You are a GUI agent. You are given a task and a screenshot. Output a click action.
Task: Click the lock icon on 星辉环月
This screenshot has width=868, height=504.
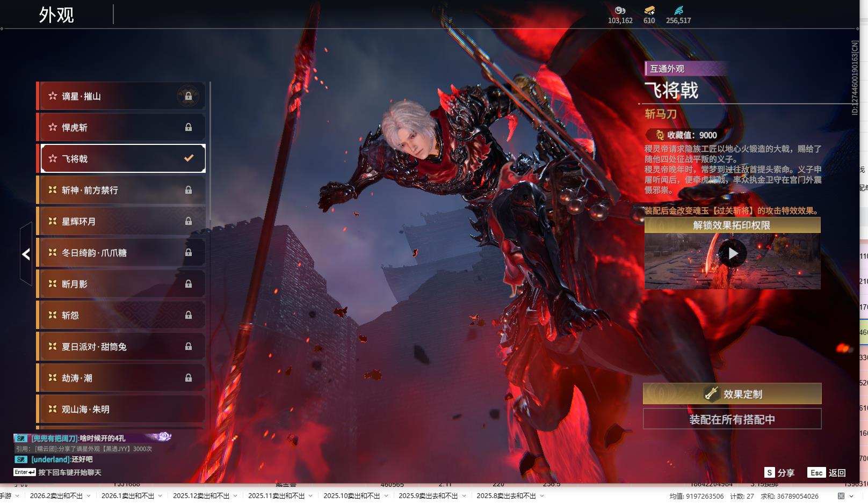[189, 221]
